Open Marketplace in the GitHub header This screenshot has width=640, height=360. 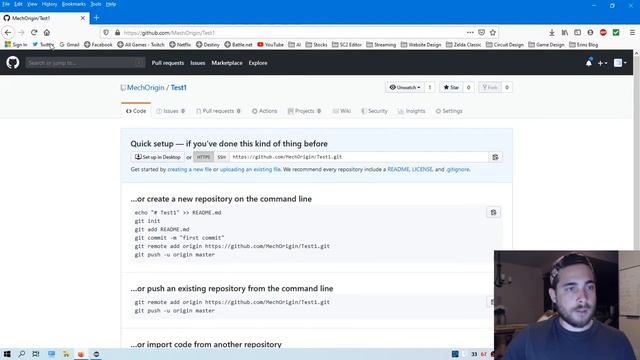pos(227,63)
